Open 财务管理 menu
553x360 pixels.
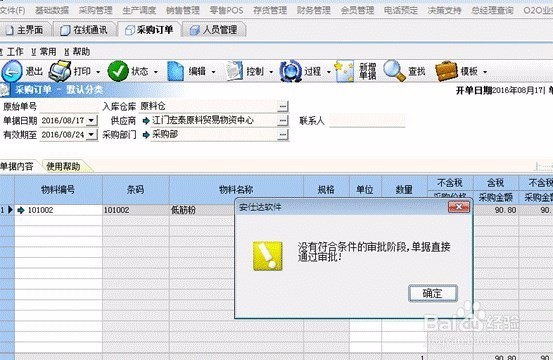(314, 10)
